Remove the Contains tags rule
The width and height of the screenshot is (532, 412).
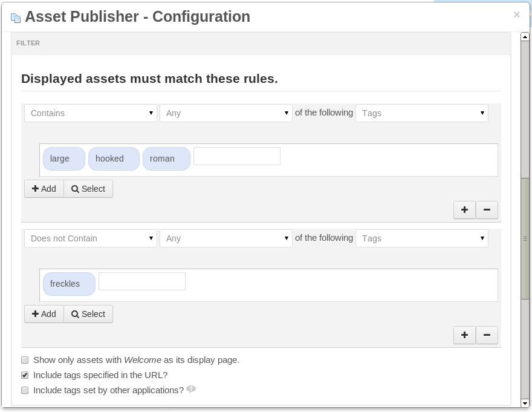pyautogui.click(x=487, y=210)
